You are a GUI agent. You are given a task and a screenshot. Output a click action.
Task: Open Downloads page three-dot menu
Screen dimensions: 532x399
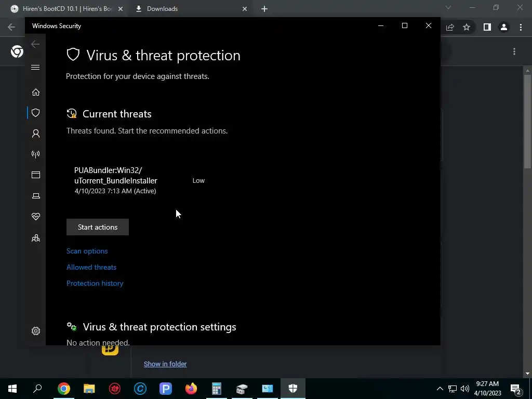(x=514, y=51)
